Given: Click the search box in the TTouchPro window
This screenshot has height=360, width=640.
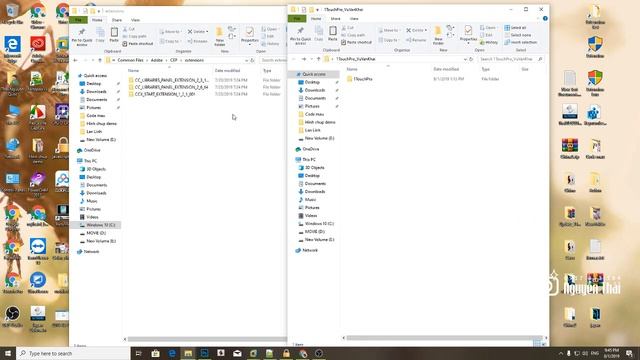Looking at the screenshot, I should [x=511, y=59].
